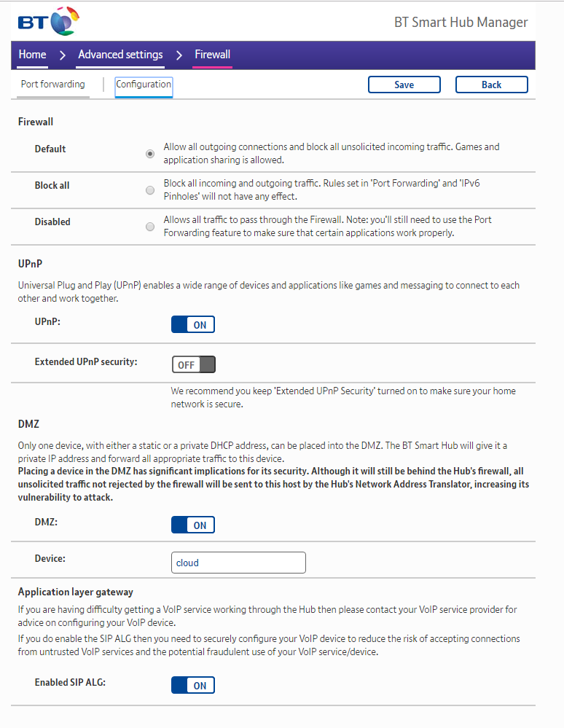Enable Extended UPnP security toggle

194,364
